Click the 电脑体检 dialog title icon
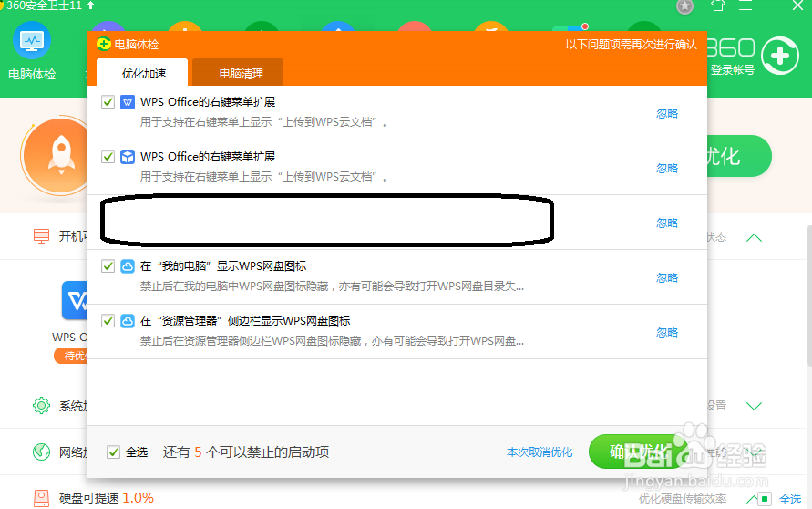 104,44
